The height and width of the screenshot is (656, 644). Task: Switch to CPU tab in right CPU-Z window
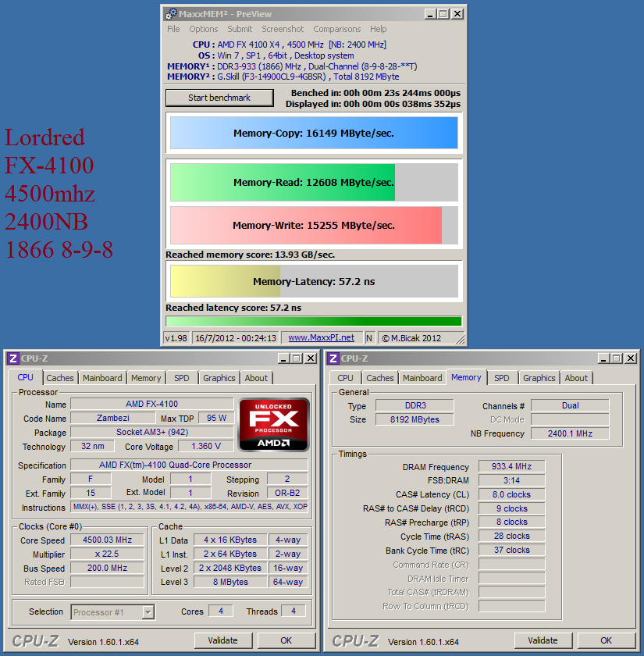pyautogui.click(x=345, y=378)
